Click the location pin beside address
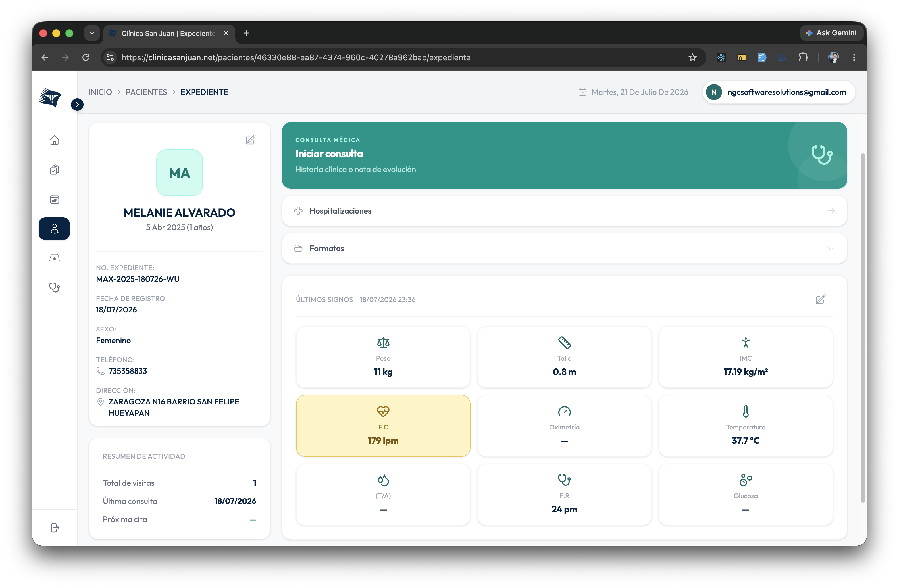This screenshot has height=588, width=899. click(101, 402)
